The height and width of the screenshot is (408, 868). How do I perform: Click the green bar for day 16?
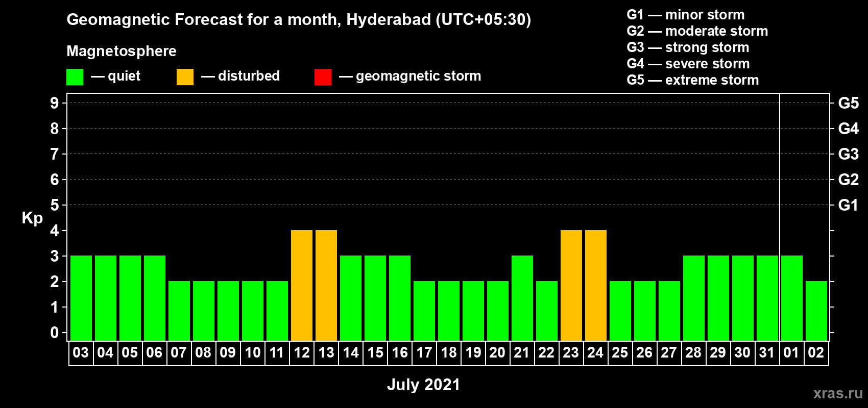pos(400,298)
